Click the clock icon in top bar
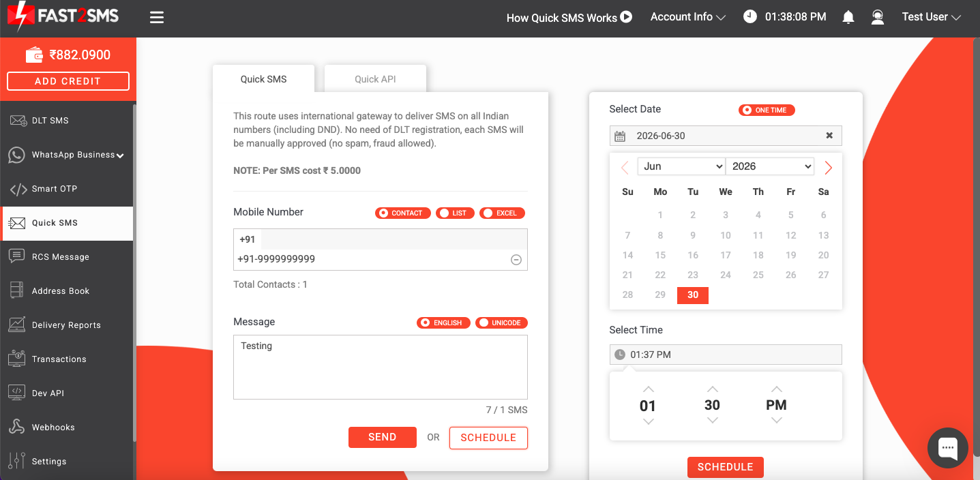Viewport: 980px width, 480px height. pos(750,16)
